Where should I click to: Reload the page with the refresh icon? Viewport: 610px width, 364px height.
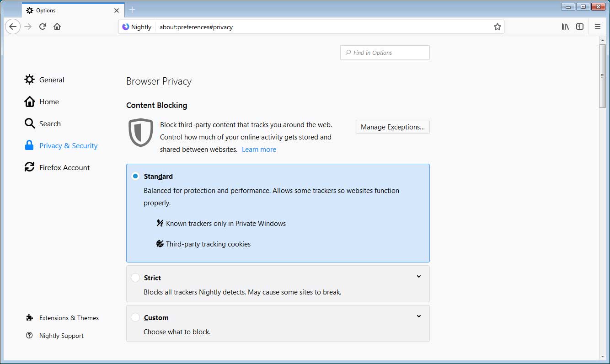point(43,27)
